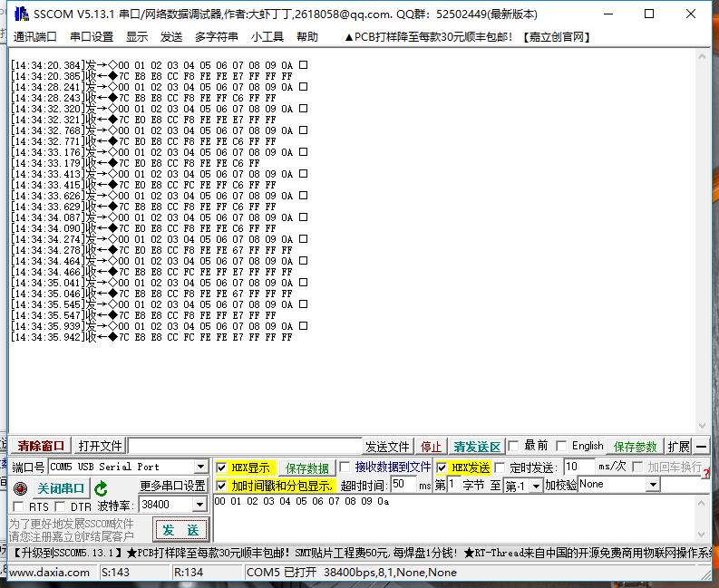This screenshot has height=588, width=719.
Task: Toggle the English checkbox
Action: pyautogui.click(x=561, y=446)
